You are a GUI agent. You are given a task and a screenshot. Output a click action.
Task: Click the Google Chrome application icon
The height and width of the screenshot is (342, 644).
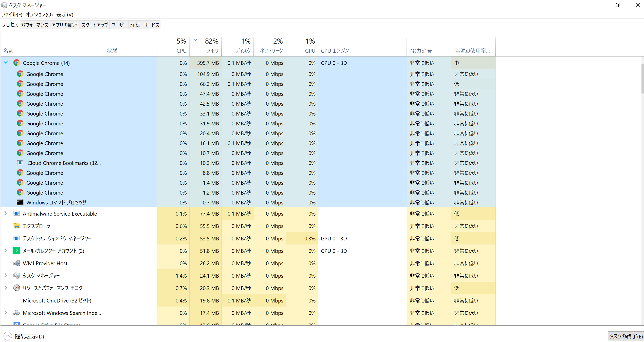point(16,63)
